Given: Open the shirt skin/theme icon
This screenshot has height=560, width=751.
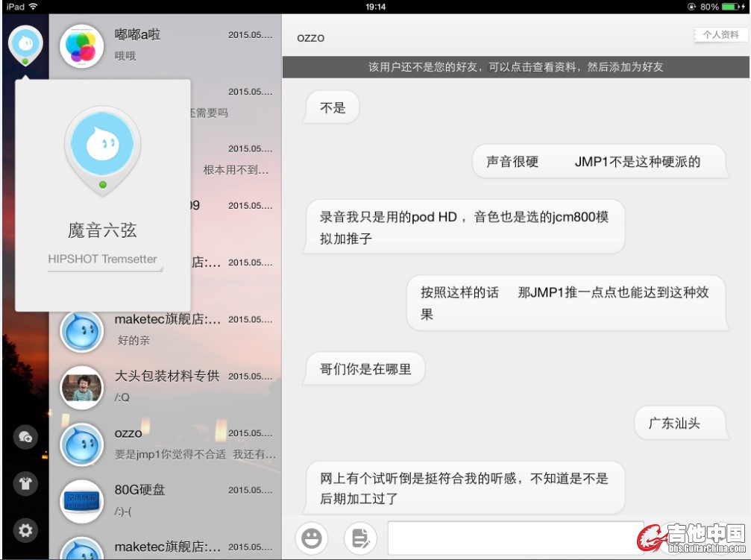Looking at the screenshot, I should [x=25, y=483].
